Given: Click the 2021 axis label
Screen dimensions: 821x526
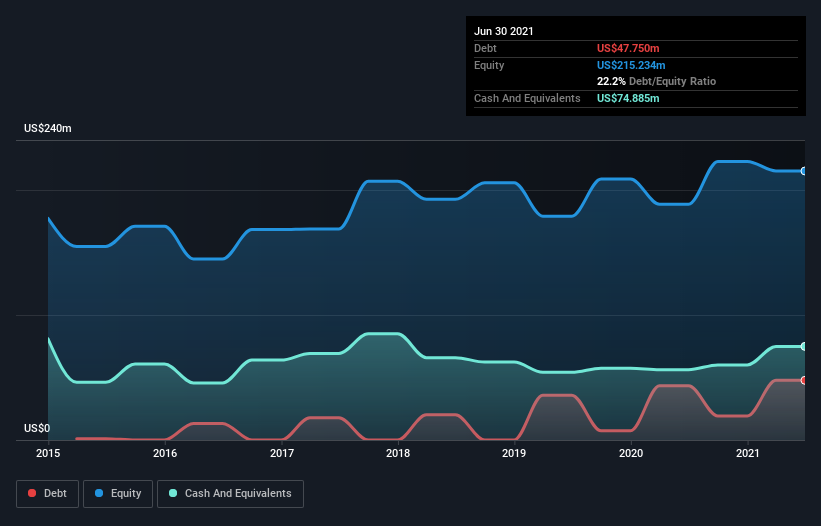Looking at the screenshot, I should (748, 453).
